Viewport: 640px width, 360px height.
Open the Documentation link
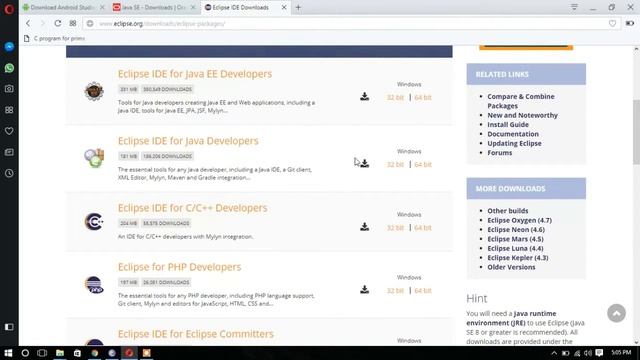(513, 134)
